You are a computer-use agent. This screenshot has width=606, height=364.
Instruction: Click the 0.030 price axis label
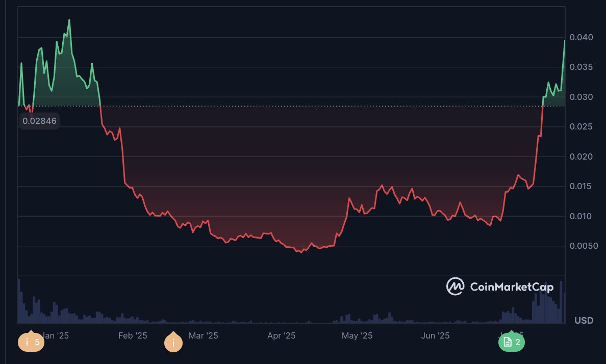[x=582, y=97]
